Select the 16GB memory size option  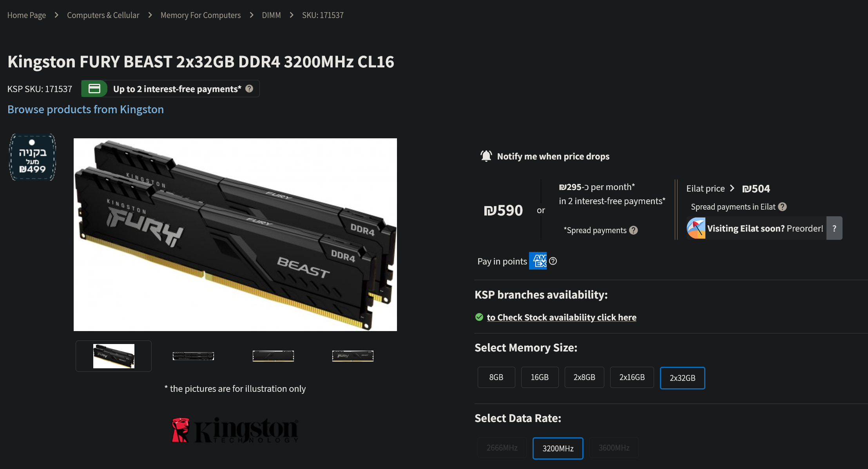coord(540,377)
